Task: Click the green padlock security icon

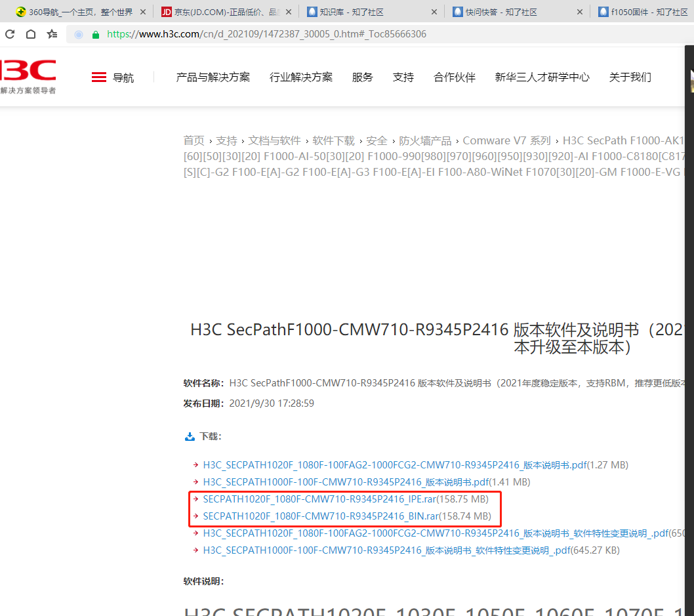Action: pos(96,35)
